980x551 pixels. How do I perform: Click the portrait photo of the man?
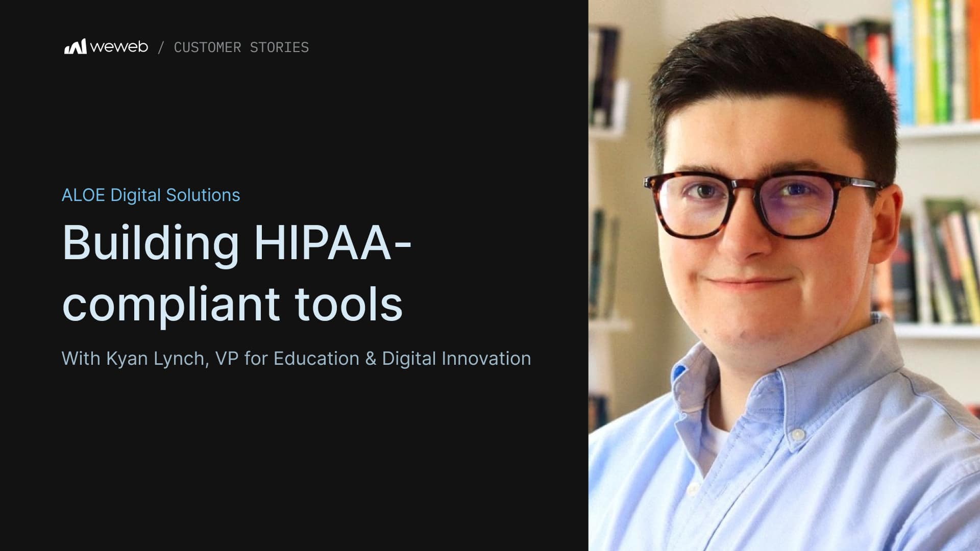click(784, 275)
